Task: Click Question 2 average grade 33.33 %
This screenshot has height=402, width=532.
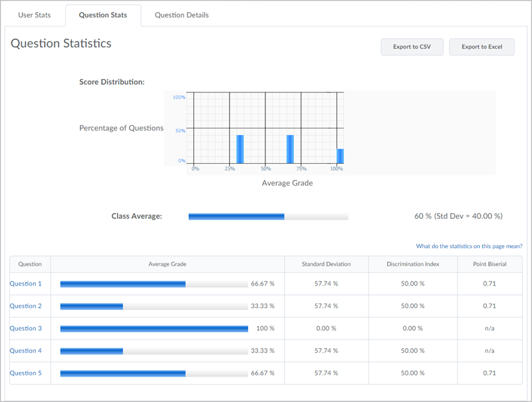Action: (x=263, y=306)
